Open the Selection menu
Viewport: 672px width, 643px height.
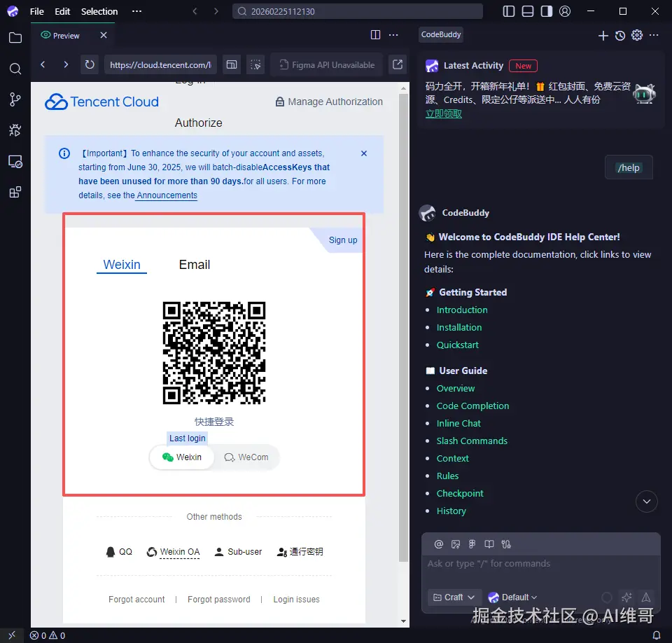(99, 11)
